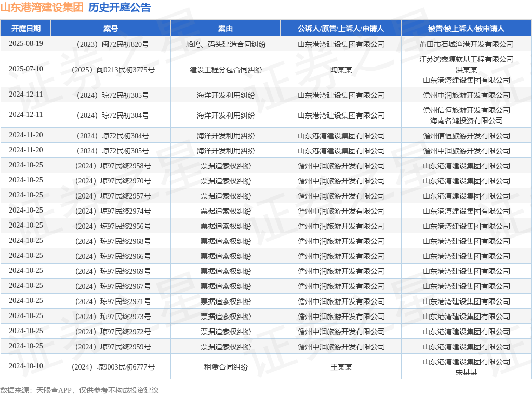Click plaintiff 陶某某
The height and width of the screenshot is (395, 532).
[341, 70]
